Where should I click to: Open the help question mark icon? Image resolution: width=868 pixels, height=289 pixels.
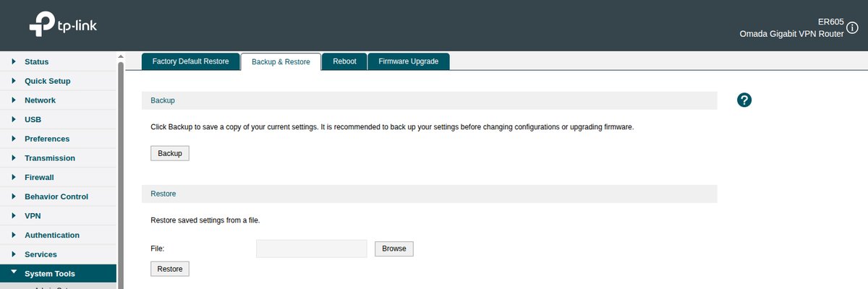tap(744, 100)
